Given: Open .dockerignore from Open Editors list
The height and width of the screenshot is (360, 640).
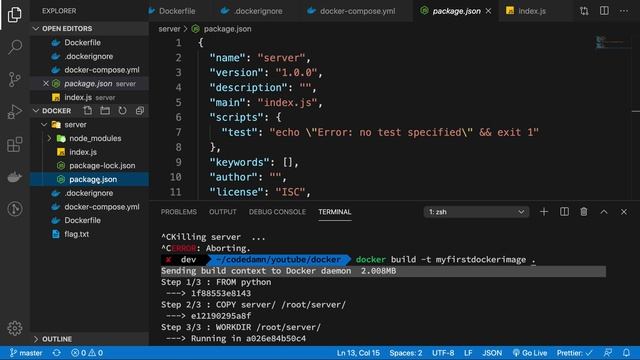Looking at the screenshot, I should coord(89,56).
